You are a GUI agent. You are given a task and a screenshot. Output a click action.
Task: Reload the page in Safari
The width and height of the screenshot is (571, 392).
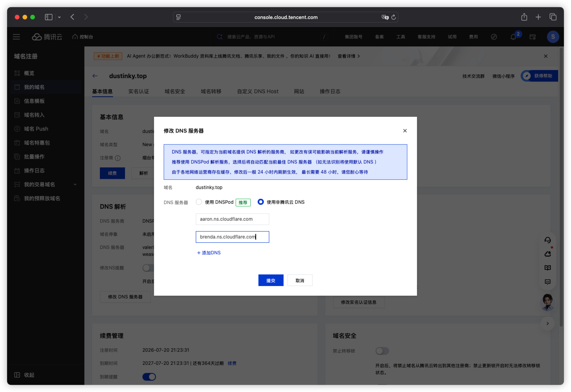click(x=393, y=17)
